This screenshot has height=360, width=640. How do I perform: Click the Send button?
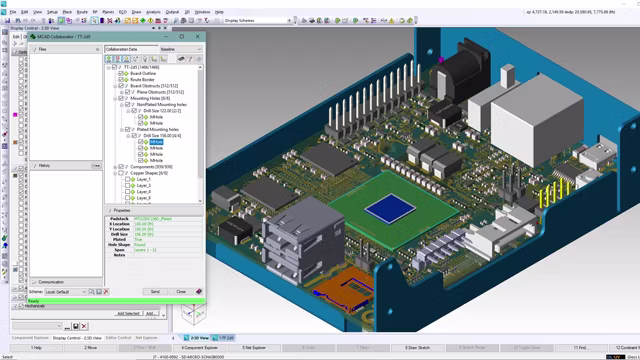[155, 291]
